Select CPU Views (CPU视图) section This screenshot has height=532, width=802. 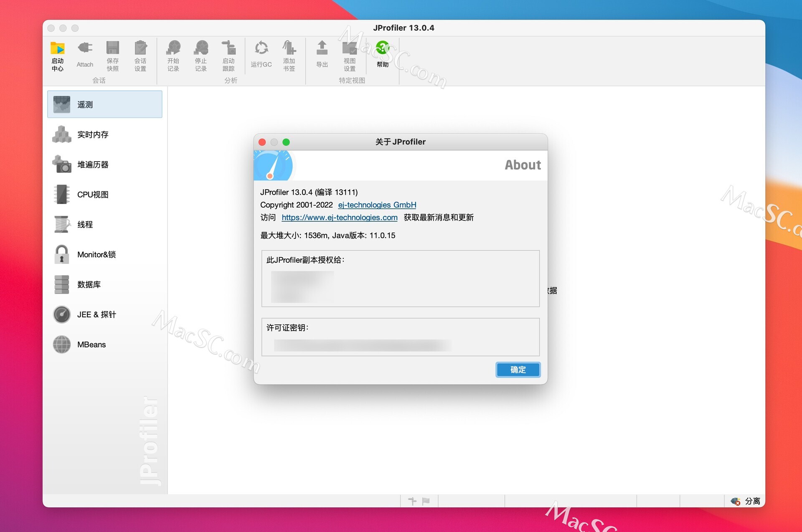pos(105,195)
